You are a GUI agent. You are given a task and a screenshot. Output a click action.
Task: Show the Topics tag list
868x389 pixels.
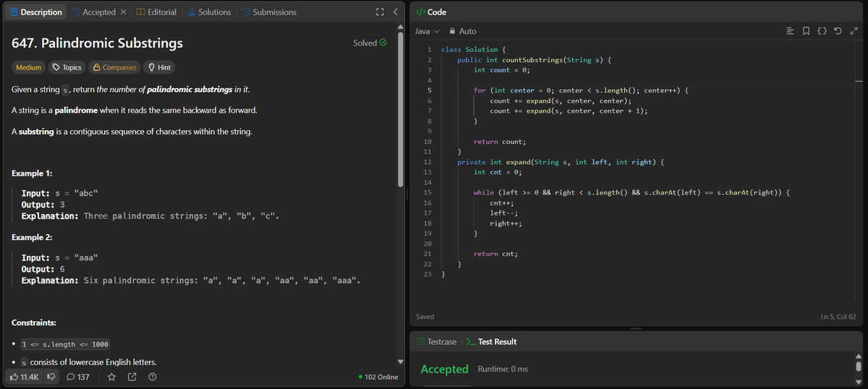(x=67, y=67)
